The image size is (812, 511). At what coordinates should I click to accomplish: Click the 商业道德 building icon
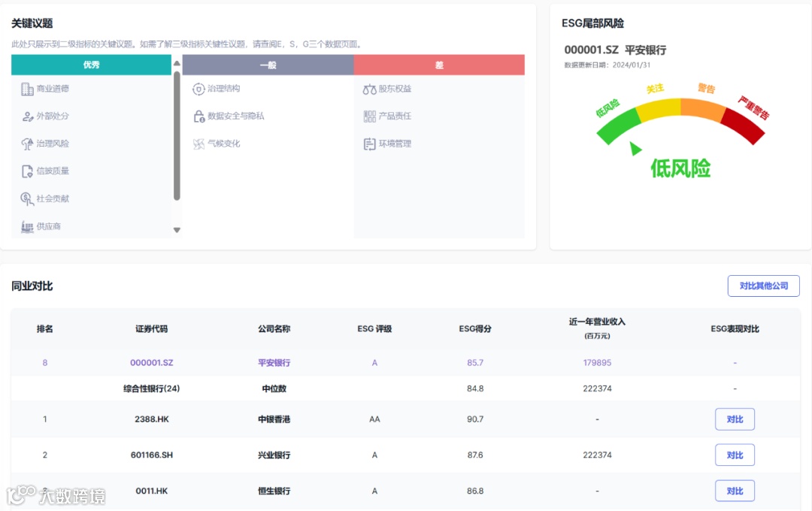click(x=27, y=89)
